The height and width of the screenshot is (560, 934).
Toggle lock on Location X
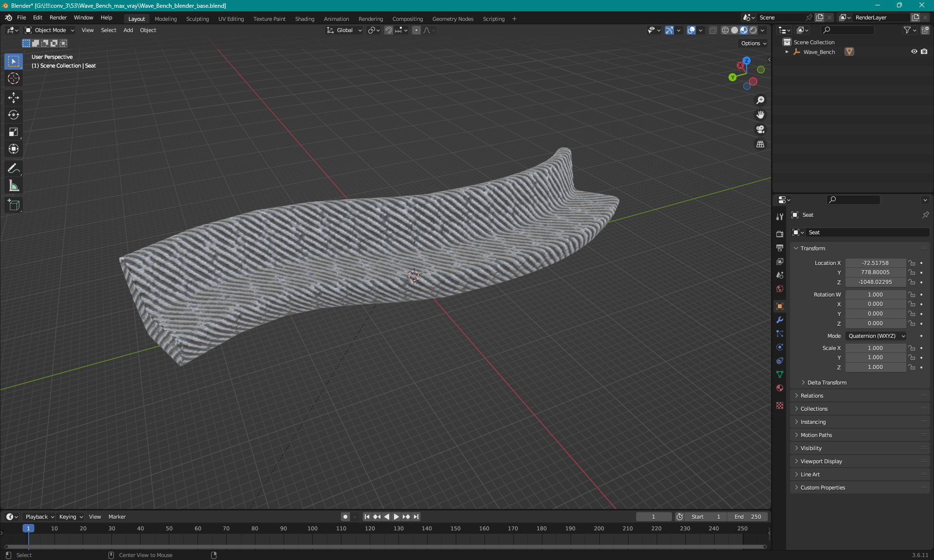pos(912,263)
